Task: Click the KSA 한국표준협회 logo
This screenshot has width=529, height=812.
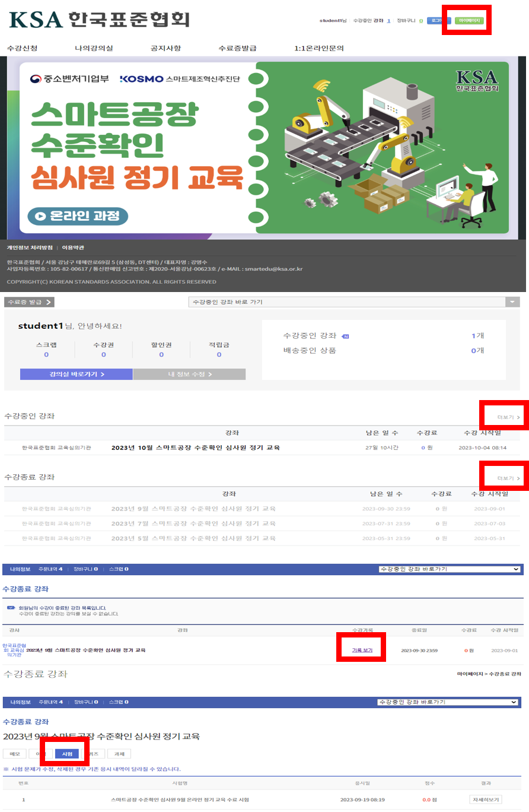Action: point(100,19)
